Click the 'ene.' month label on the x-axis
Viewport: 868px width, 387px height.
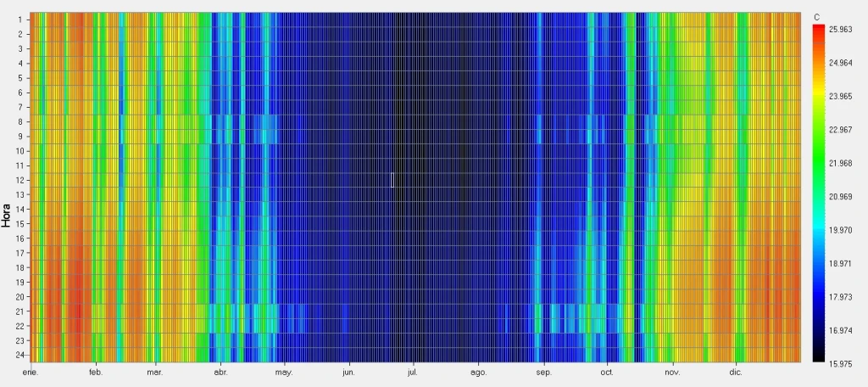[x=31, y=373]
